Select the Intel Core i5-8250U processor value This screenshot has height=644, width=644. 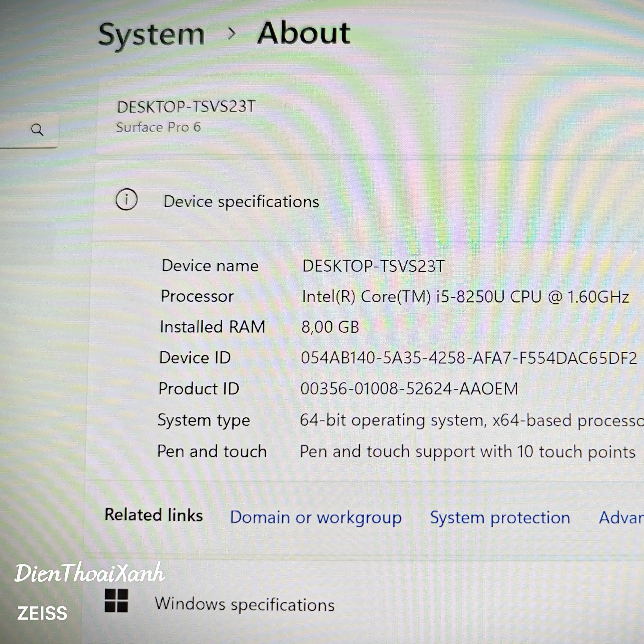(x=465, y=297)
